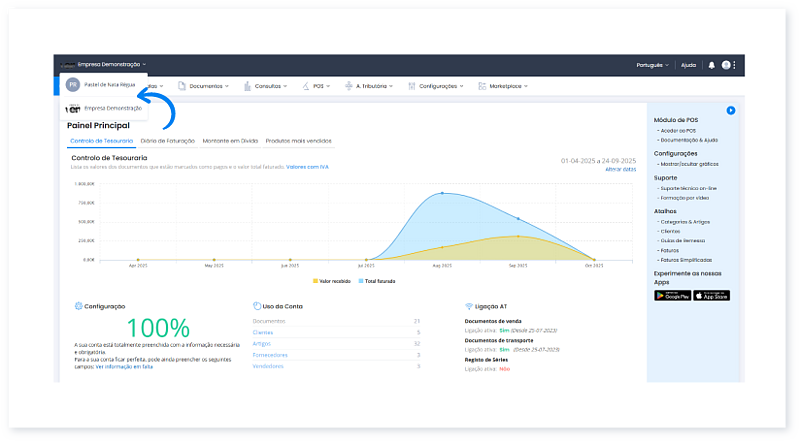
Task: Select Painel de Nuta Réjua in dropdown
Action: 108,86
